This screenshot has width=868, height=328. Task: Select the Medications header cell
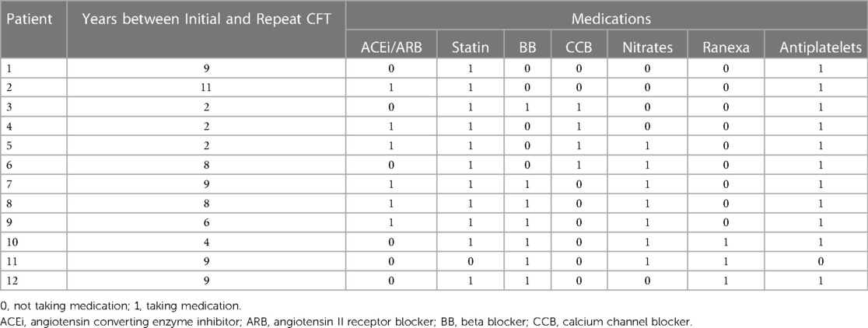[606, 17]
